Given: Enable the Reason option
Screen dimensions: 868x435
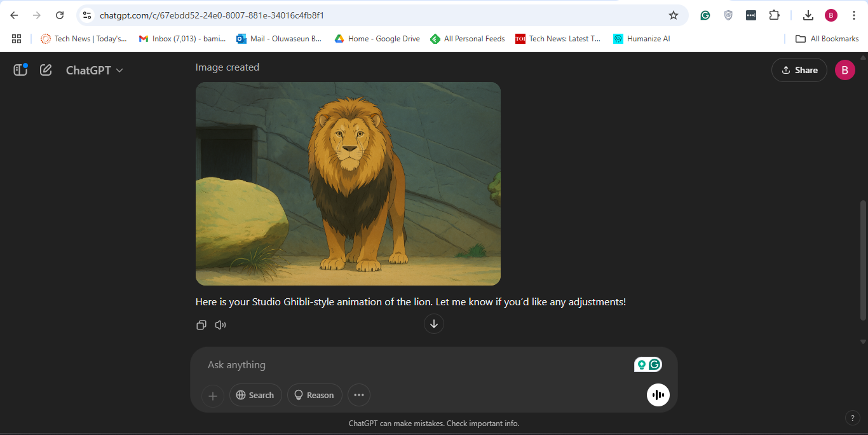Looking at the screenshot, I should [x=315, y=395].
